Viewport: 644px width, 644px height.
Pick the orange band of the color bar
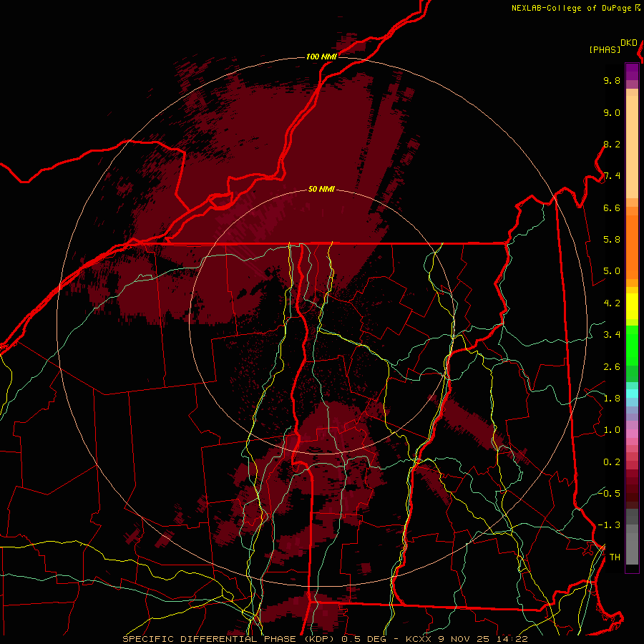(632, 248)
